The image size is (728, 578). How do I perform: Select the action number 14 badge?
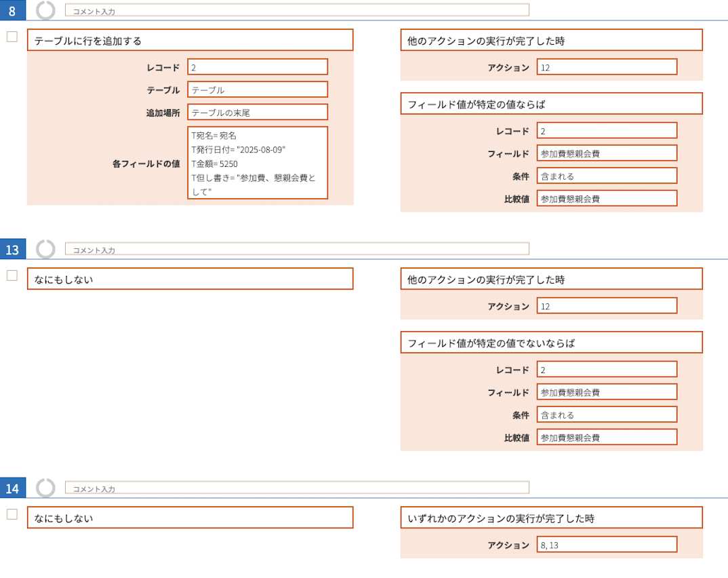[x=12, y=488]
